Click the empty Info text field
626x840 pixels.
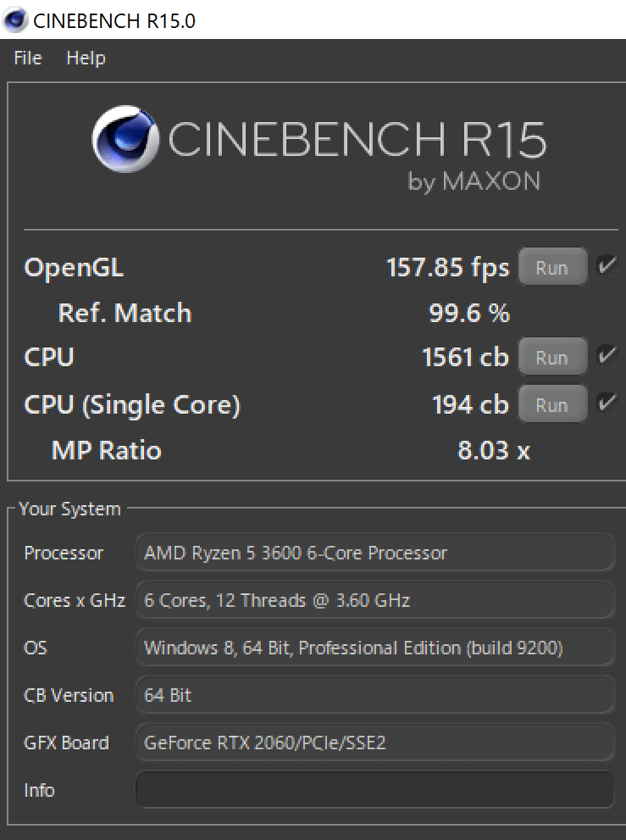pos(374,790)
